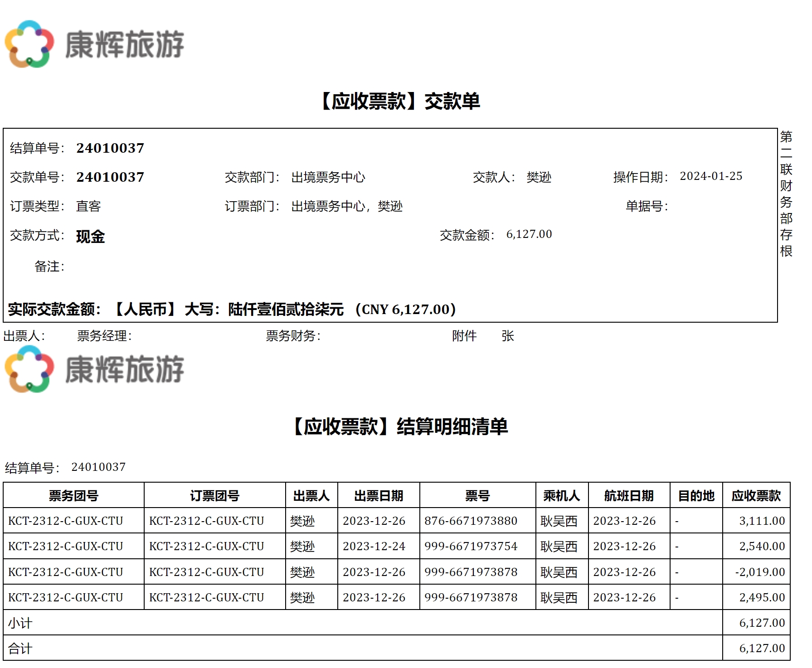Click the 应收票款 column header

pos(756,496)
